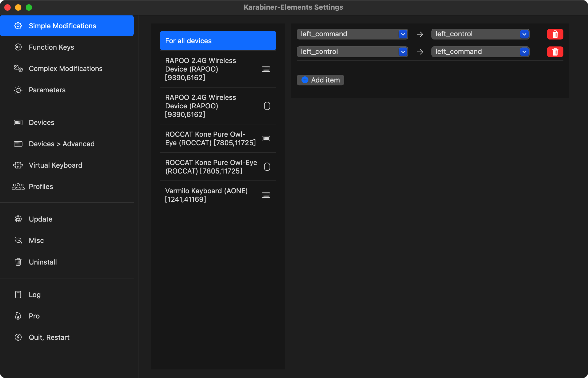The height and width of the screenshot is (378, 588).
Task: Click the Virtual Keyboard puzzle icon
Action: [x=18, y=165]
